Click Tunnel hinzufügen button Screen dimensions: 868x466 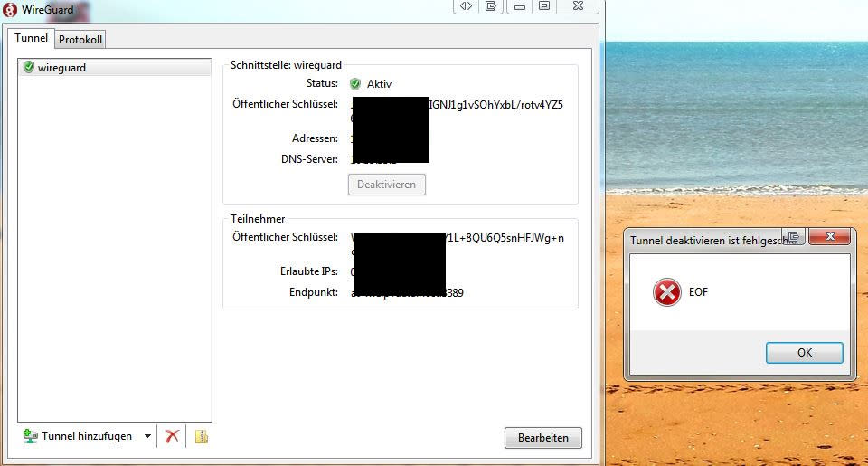click(79, 436)
